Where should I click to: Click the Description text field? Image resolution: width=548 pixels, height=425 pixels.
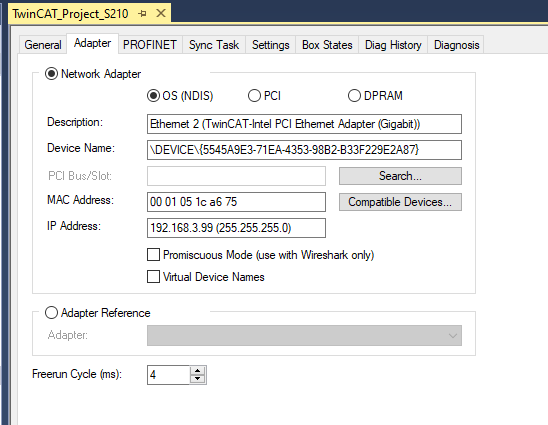pyautogui.click(x=304, y=124)
